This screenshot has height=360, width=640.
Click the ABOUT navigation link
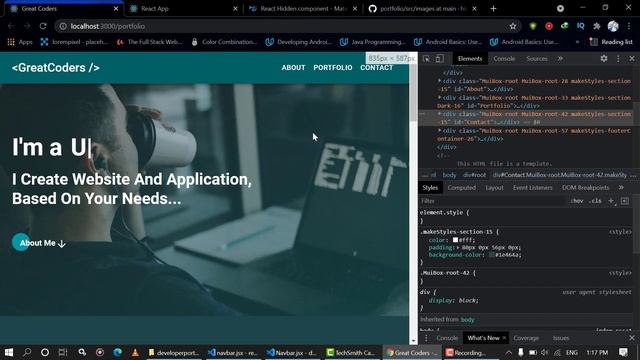point(293,68)
